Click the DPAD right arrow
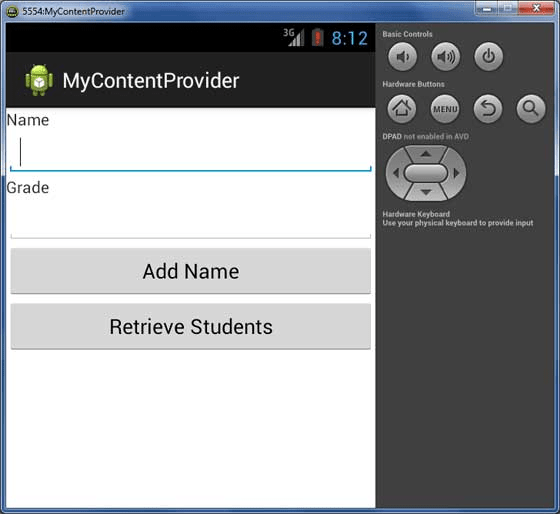The height and width of the screenshot is (514, 560). [456, 173]
